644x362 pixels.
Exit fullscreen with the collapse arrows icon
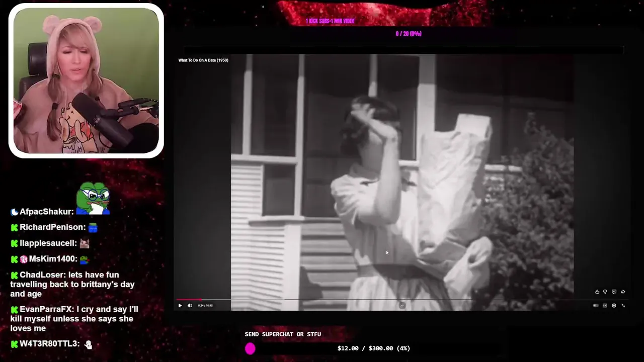[623, 305]
